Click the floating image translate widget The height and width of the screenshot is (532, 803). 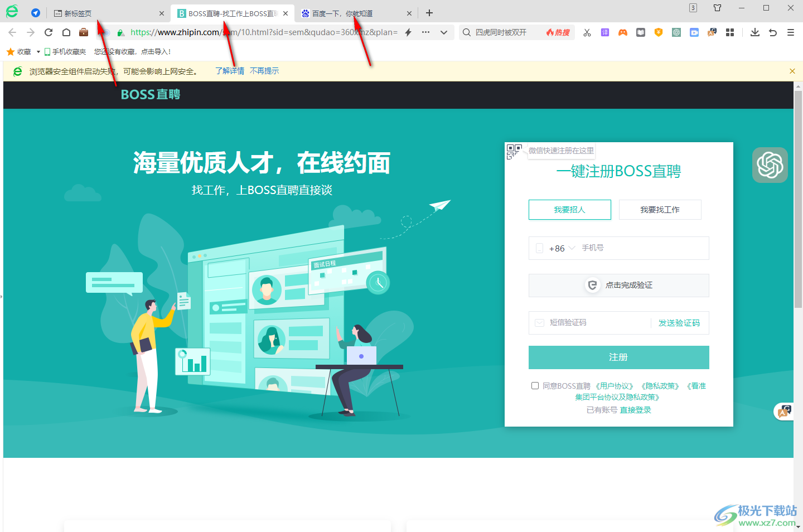click(785, 412)
